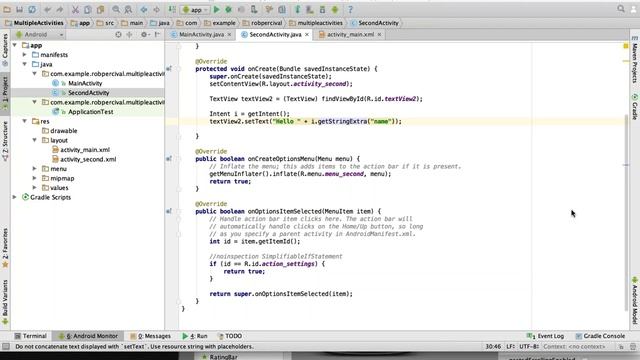Click MultipleActivities in the breadcrumb bar
640x360 pixels.
pyautogui.click(x=35, y=23)
